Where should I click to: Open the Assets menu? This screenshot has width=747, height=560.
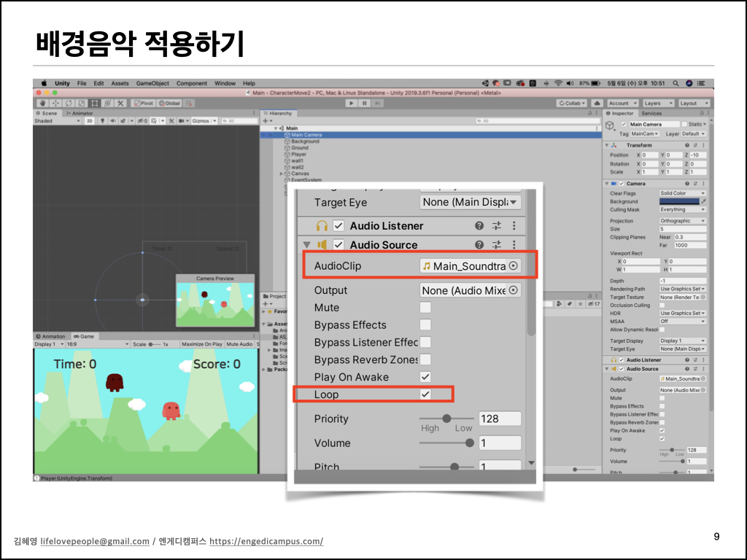tap(120, 83)
